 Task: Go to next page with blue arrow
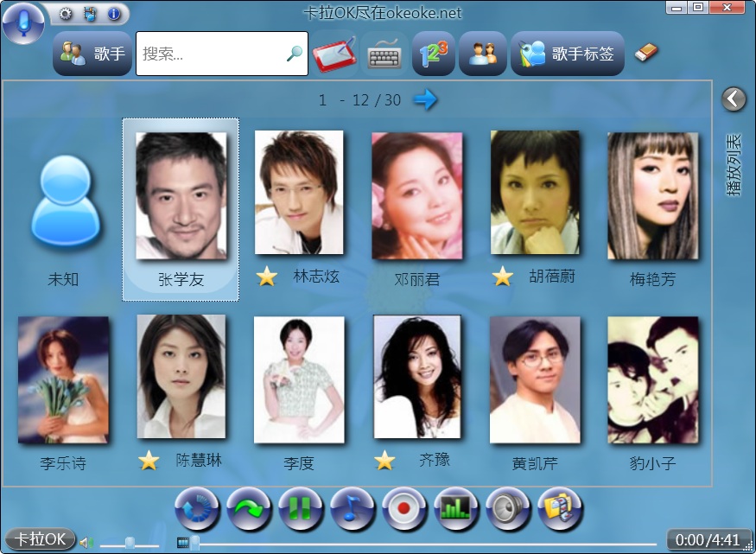coord(425,99)
